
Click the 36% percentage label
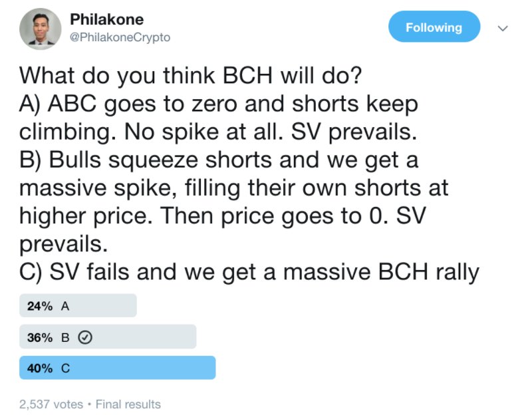(x=40, y=338)
